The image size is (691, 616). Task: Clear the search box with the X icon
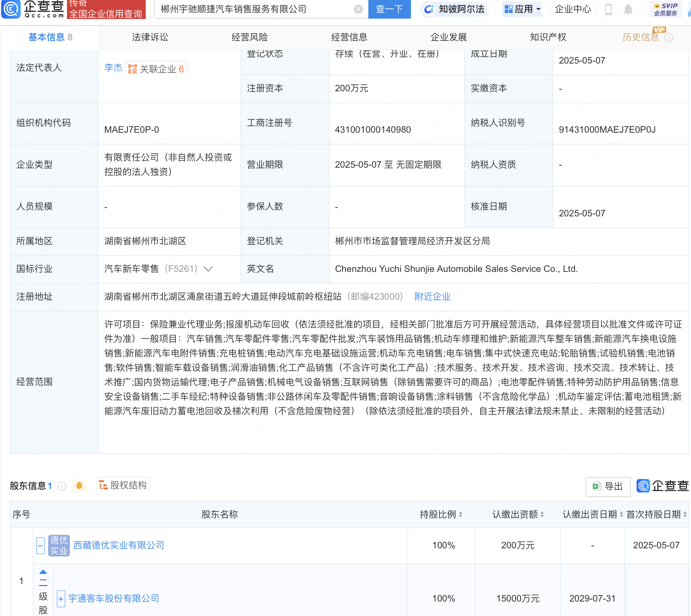coord(358,9)
